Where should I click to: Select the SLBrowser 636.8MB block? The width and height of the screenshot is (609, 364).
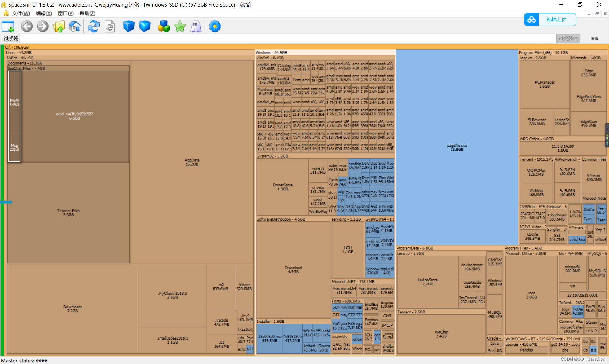click(x=537, y=122)
